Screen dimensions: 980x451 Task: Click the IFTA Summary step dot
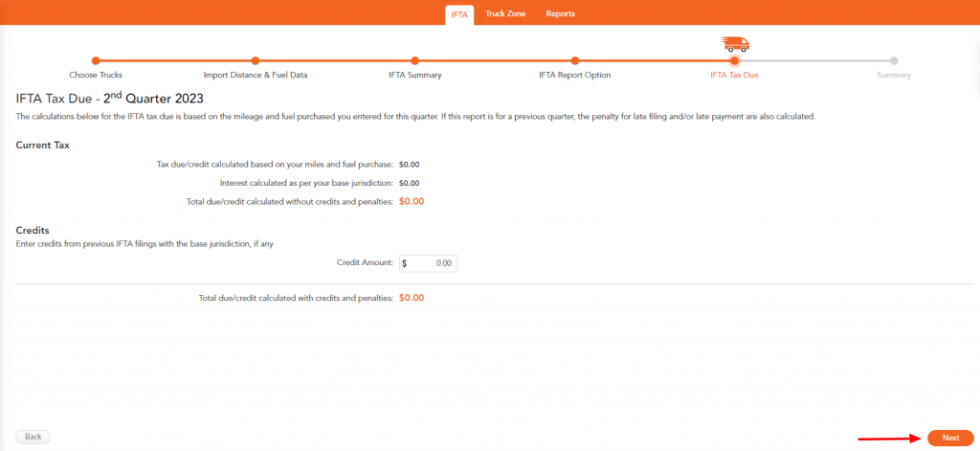(x=415, y=60)
